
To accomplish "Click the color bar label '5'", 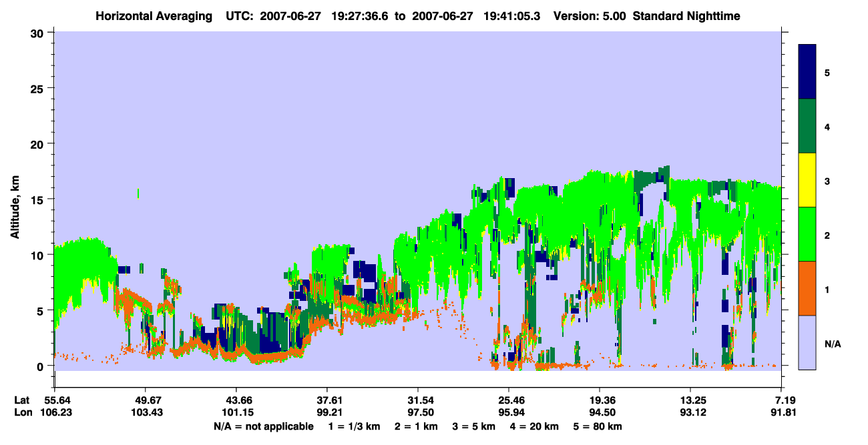I will (x=827, y=72).
